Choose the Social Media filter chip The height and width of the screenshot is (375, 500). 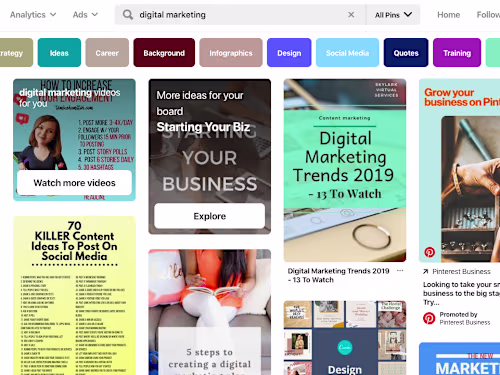click(347, 53)
